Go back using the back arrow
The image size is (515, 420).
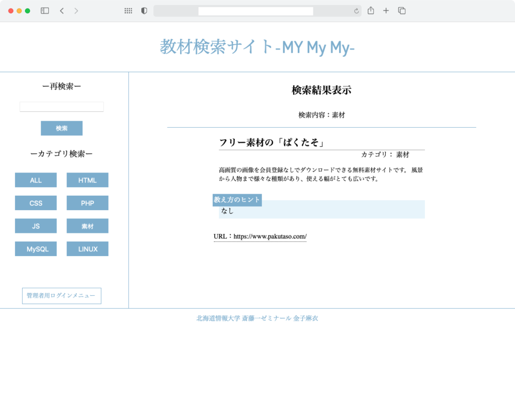click(61, 11)
